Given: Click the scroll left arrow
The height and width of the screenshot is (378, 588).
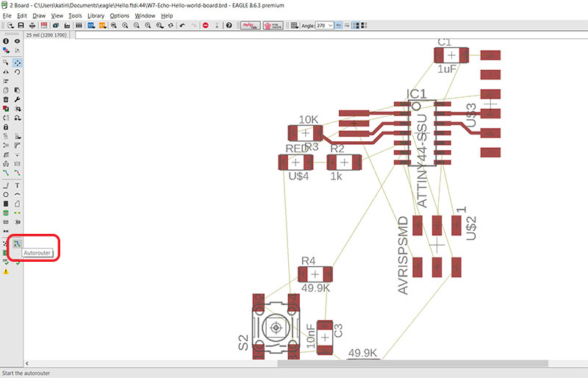Looking at the screenshot, I should (x=27, y=363).
